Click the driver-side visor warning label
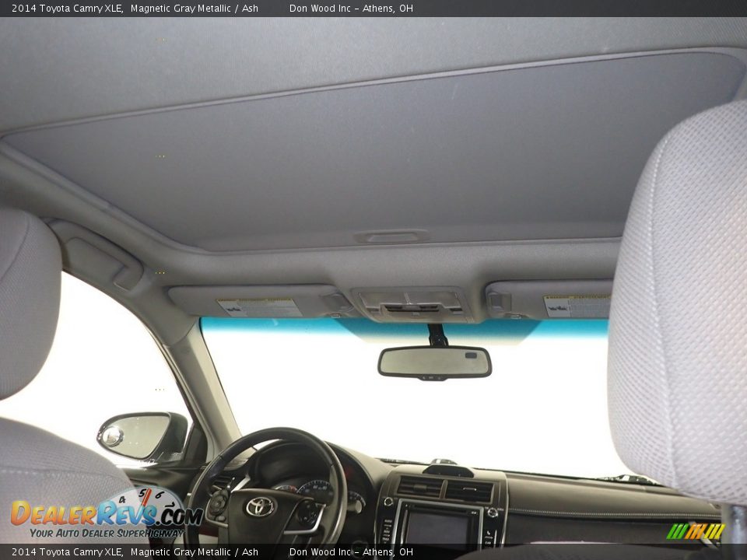The width and height of the screenshot is (747, 560). click(x=257, y=303)
